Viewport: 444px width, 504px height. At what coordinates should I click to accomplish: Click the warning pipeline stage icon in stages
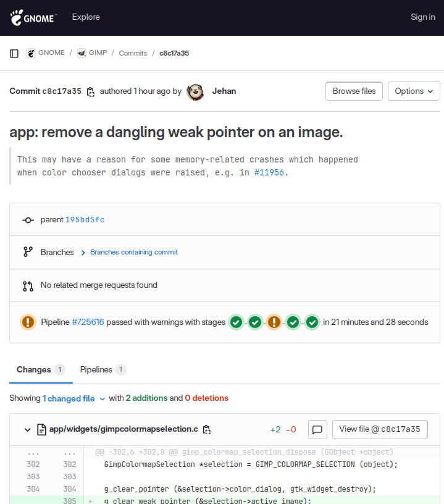274,322
